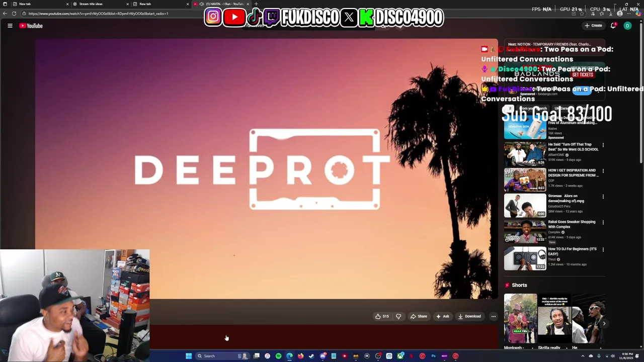Open Stromae Alors on danse video thumbnail

525,205
